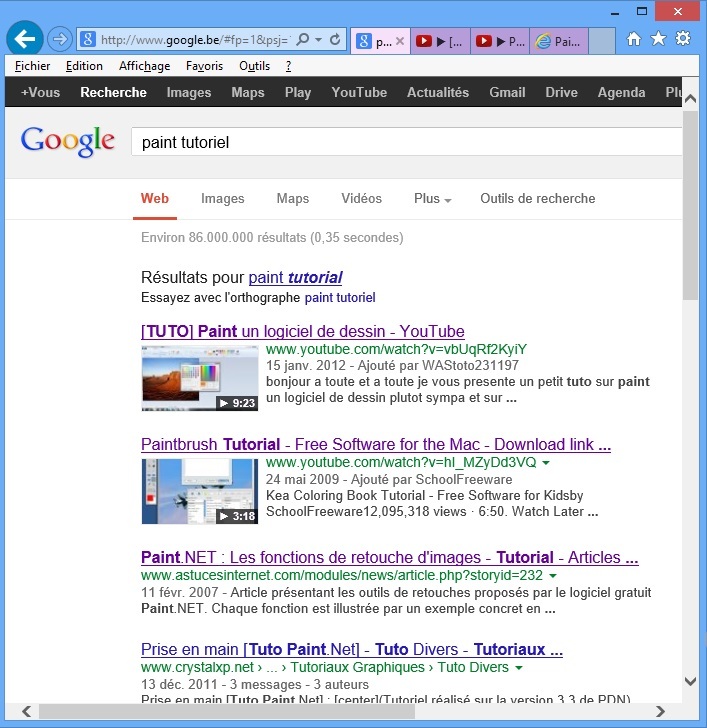Click the horizontal scrollbar thumb
Image resolution: width=707 pixels, height=728 pixels.
(227, 711)
